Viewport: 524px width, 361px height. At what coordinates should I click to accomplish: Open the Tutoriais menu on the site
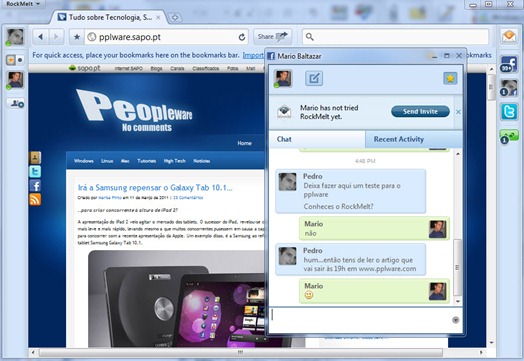point(147,161)
